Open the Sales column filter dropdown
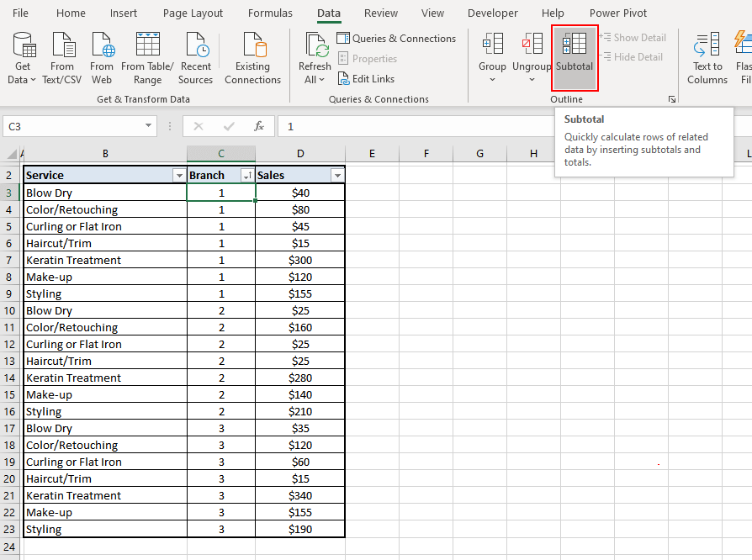 tap(337, 176)
